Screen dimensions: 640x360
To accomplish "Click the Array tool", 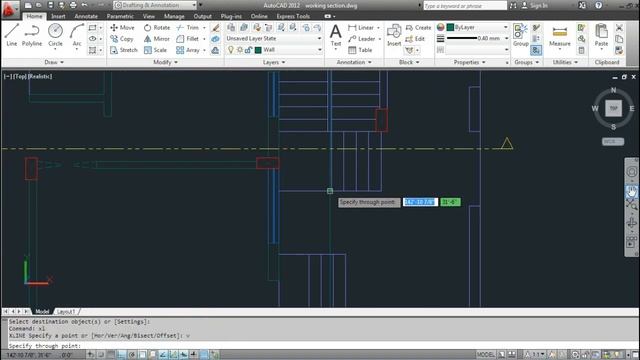I will point(188,50).
